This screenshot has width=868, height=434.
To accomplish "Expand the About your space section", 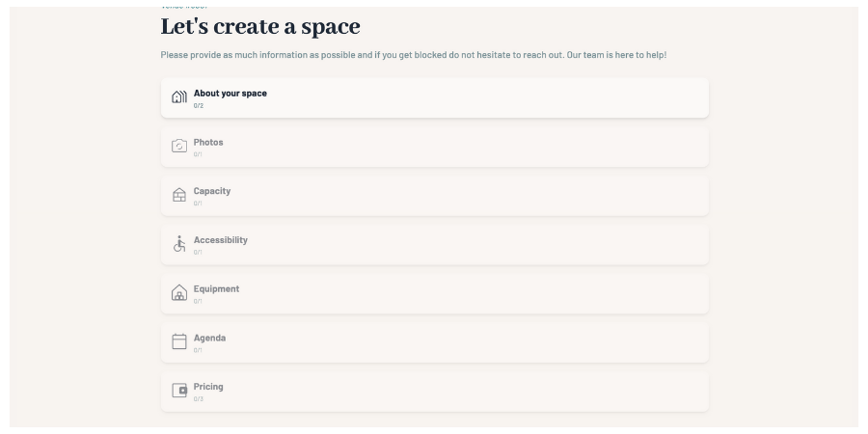I will (x=230, y=94).
